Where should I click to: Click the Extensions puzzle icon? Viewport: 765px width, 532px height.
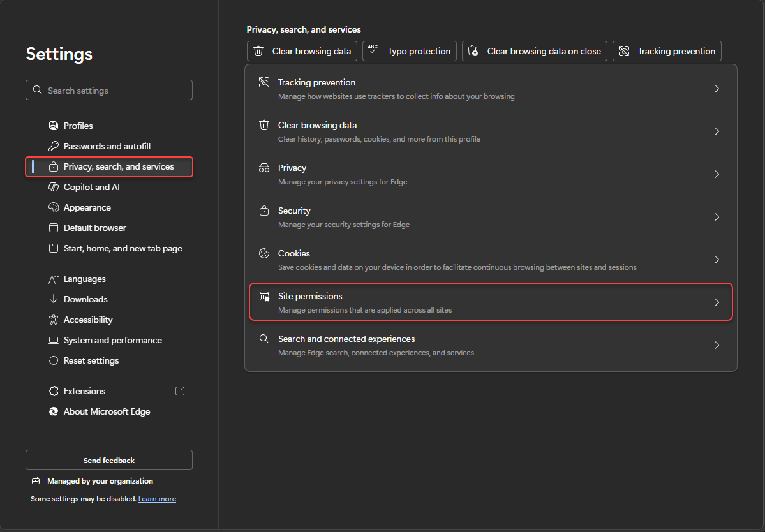coord(54,391)
